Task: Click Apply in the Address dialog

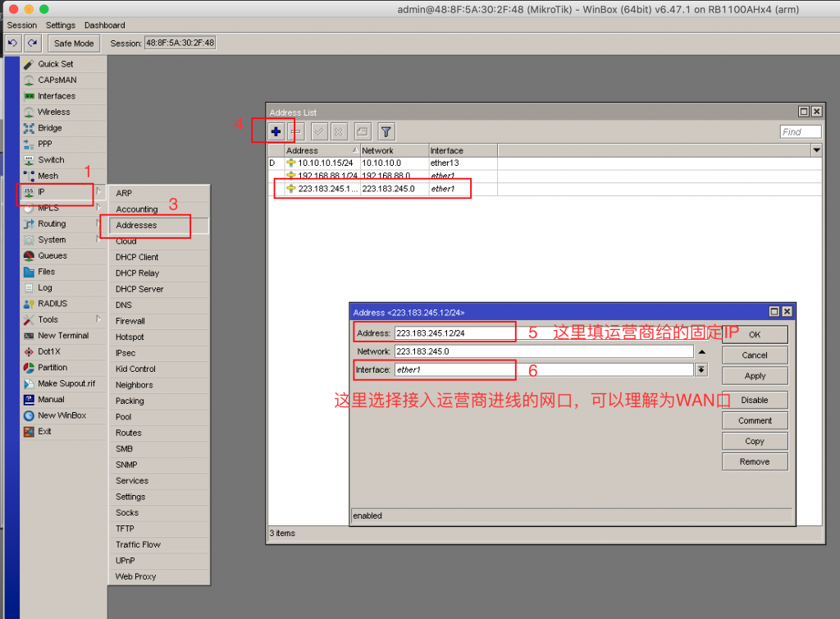Action: [755, 376]
